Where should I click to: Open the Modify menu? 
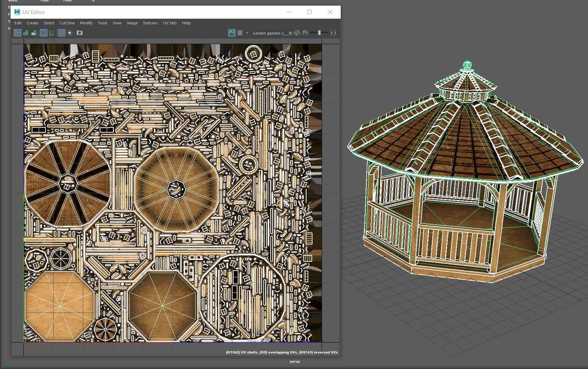[x=86, y=23]
